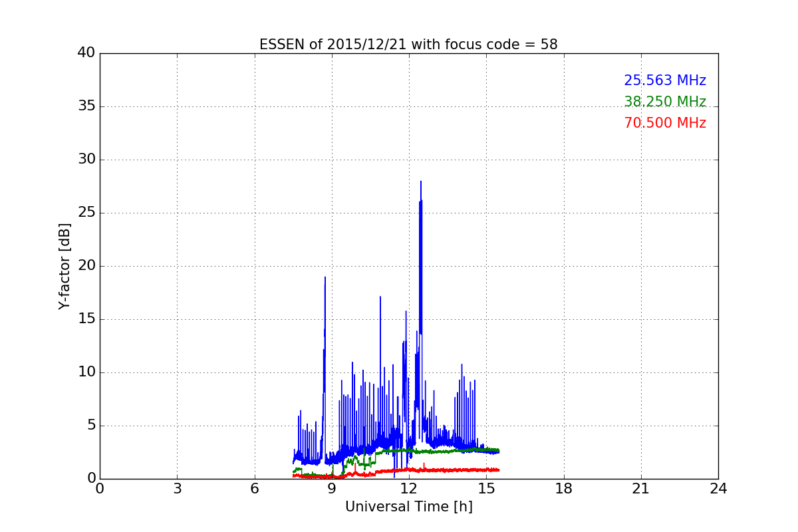The height and width of the screenshot is (532, 798).
Task: Click the Y-factor [dB] axis label
Action: pos(65,266)
